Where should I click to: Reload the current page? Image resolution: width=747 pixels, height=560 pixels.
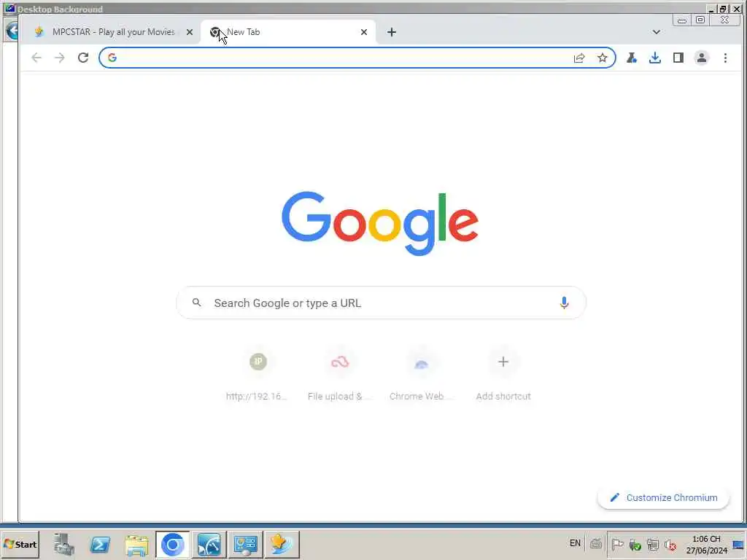point(83,58)
